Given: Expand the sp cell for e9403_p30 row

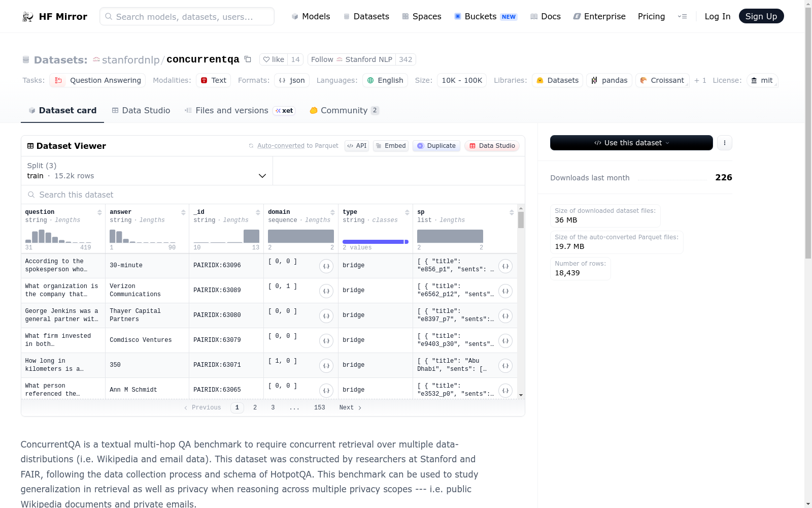Looking at the screenshot, I should [x=505, y=341].
